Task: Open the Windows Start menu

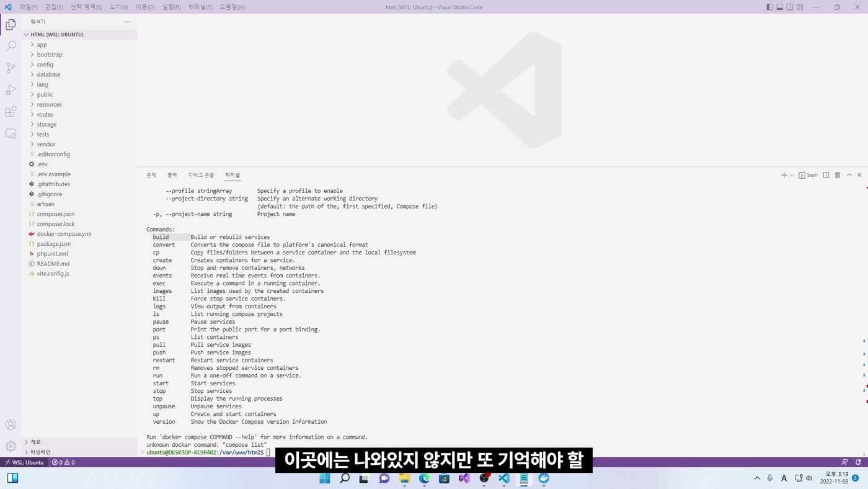Action: [x=325, y=478]
